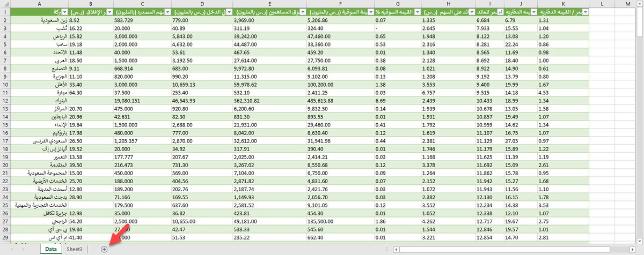Screen dimensions: 644x255
Task: Click the cell with value 10,659.13
Action: [202, 84]
